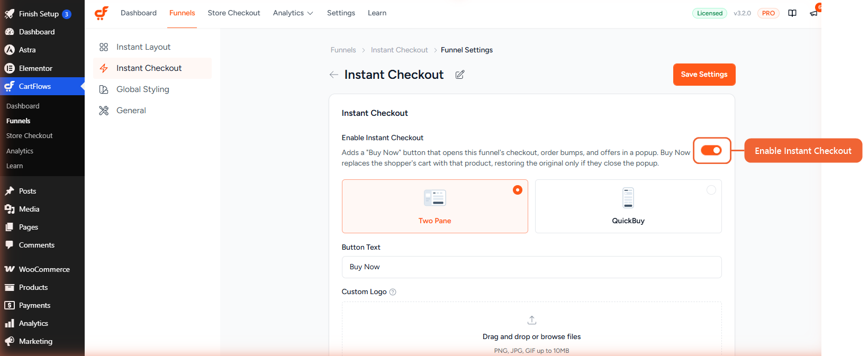
Task: Click the Finish Setup count badge
Action: tap(67, 14)
